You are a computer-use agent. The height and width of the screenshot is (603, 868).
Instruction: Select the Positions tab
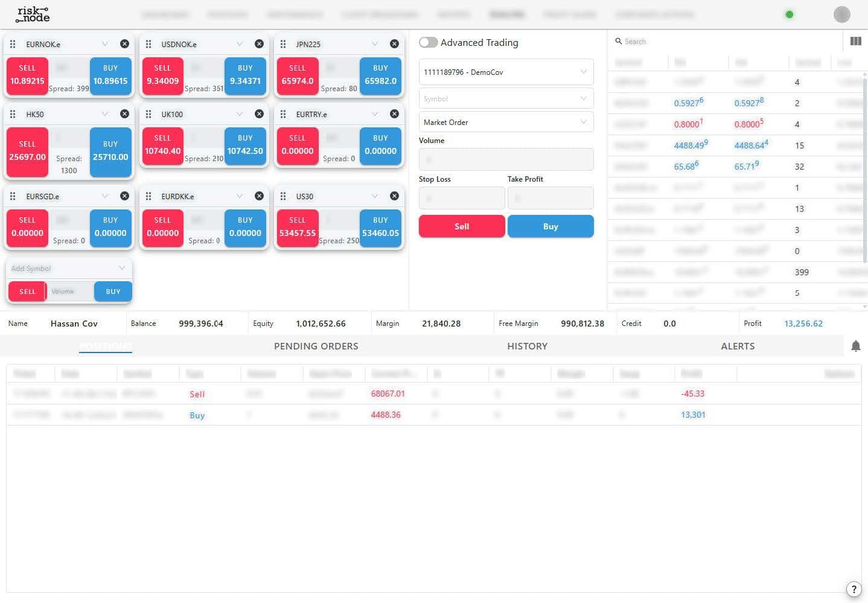(x=106, y=346)
